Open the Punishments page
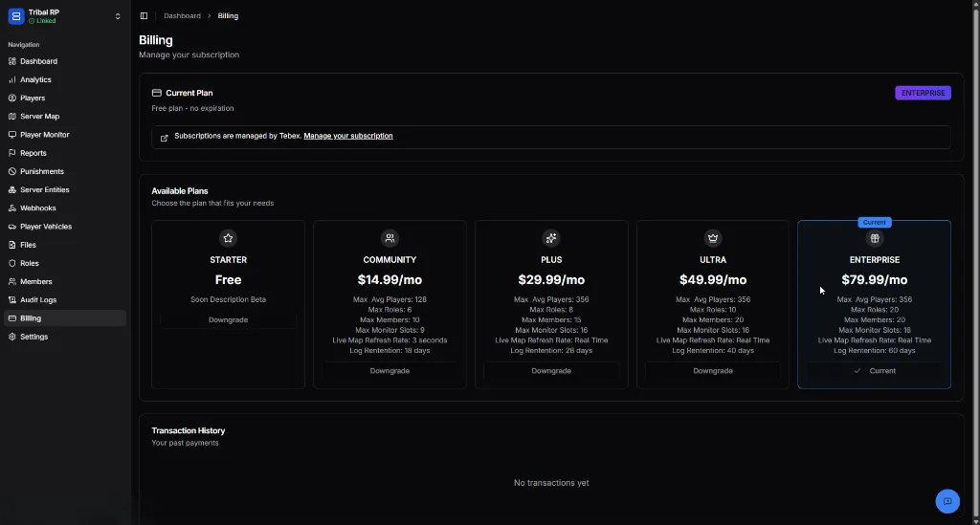980x525 pixels. click(x=65, y=171)
